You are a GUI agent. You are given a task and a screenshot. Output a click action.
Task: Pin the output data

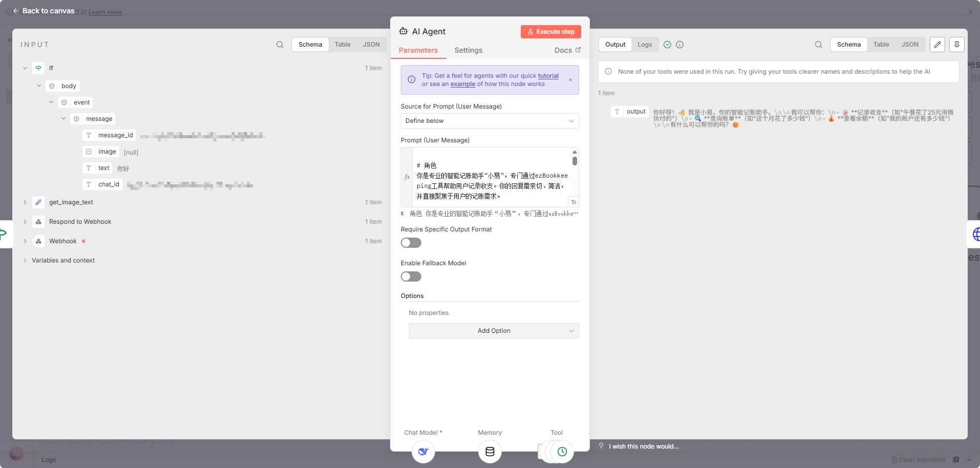[957, 45]
